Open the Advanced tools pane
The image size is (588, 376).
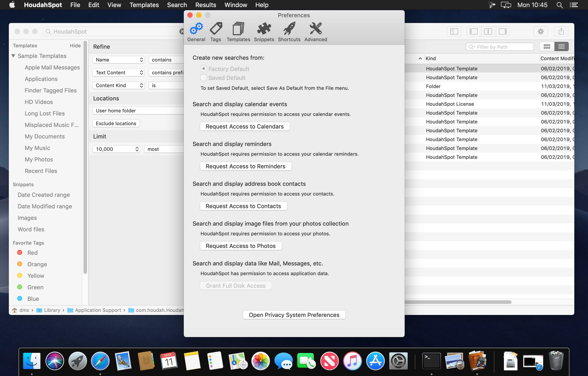click(x=315, y=32)
